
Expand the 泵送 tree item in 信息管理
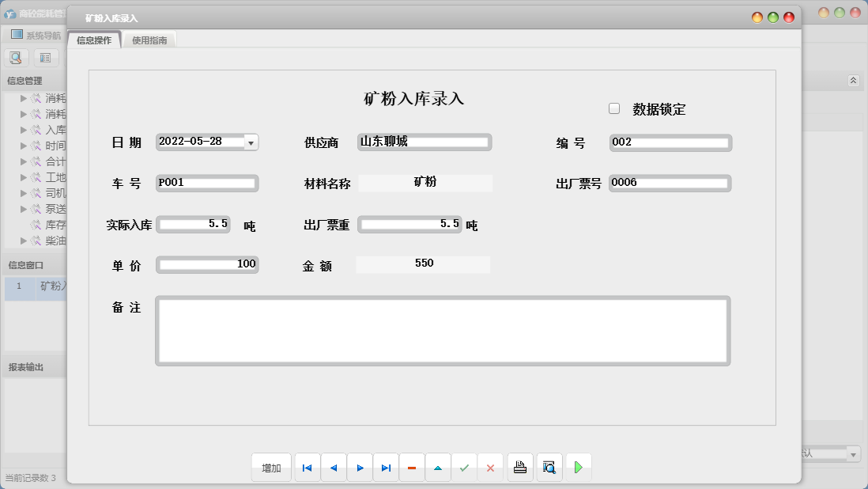(x=25, y=209)
